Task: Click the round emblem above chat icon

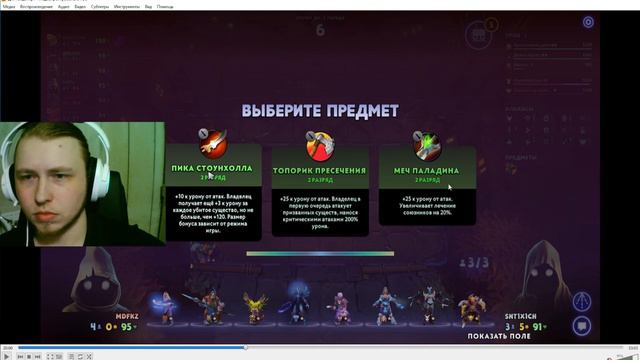Action: pyautogui.click(x=582, y=302)
